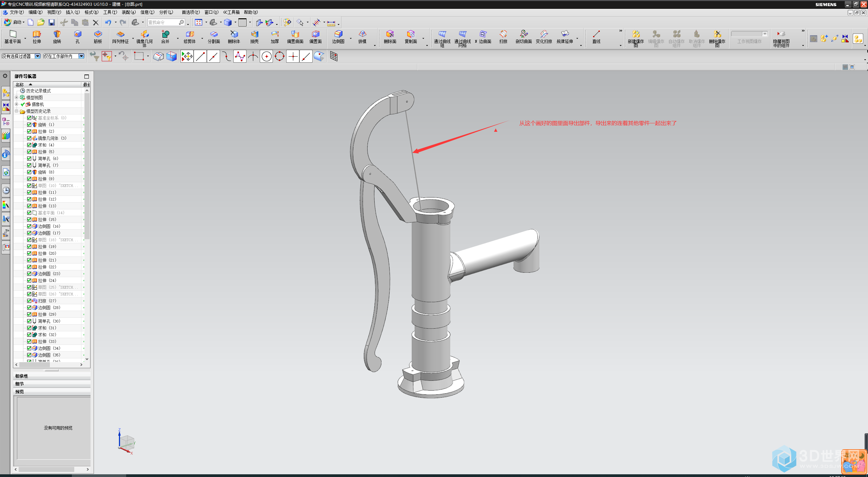
Task: Click the 规律延伸 (Law Extension) button
Action: pos(565,37)
